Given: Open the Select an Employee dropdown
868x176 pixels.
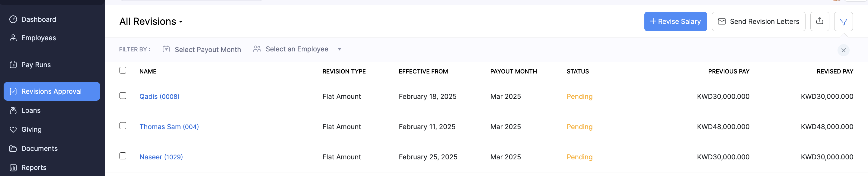Looking at the screenshot, I should coord(296,49).
